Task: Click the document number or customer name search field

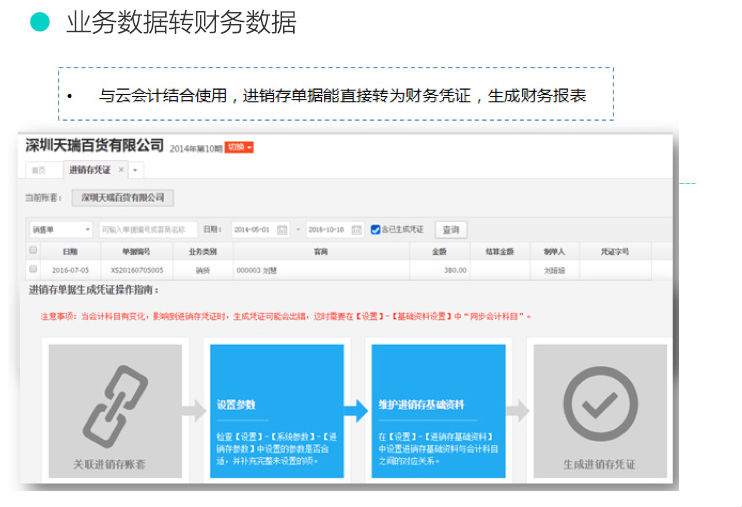Action: 148,229
